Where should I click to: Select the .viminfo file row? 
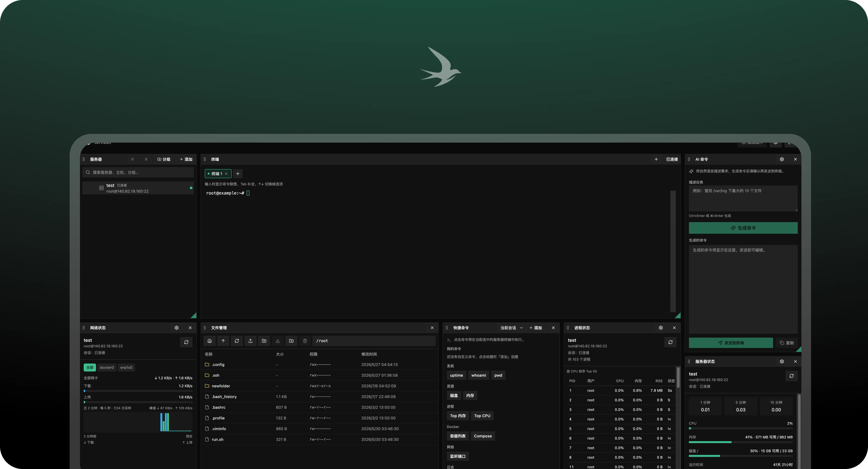[x=319, y=429]
